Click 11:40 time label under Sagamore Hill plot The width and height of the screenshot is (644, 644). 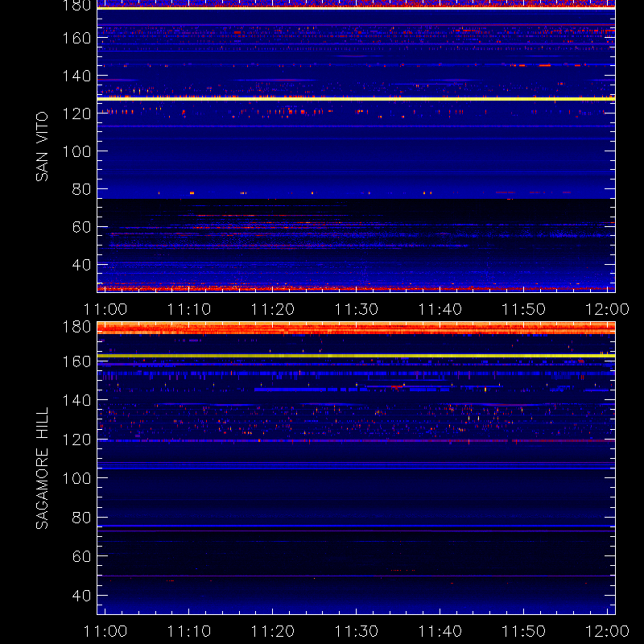[440, 631]
